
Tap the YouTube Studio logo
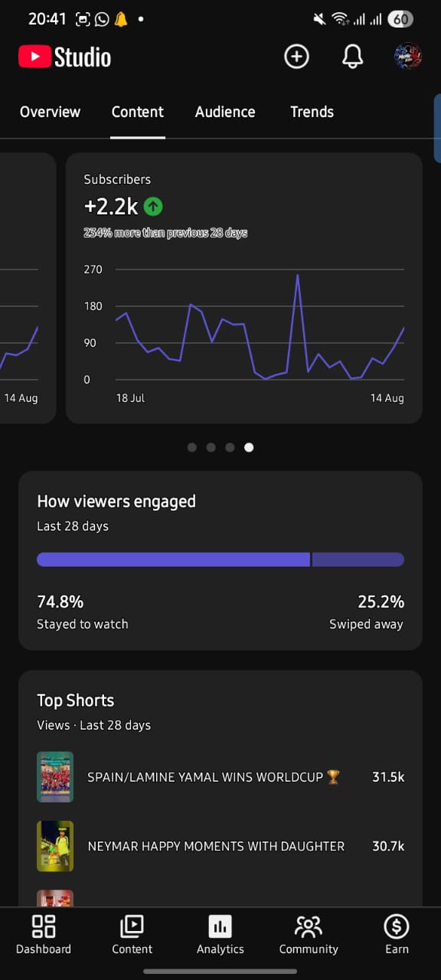coord(65,57)
